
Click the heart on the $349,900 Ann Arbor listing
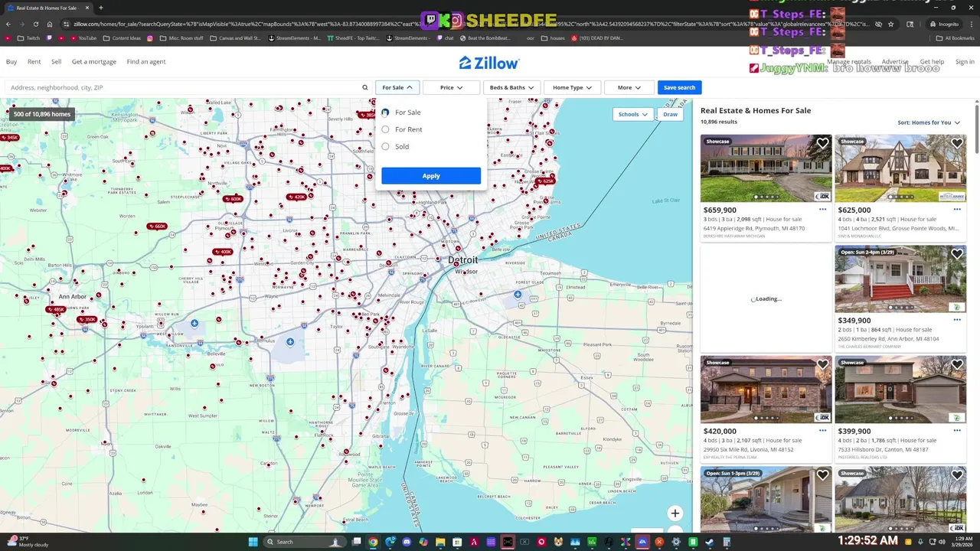pos(957,254)
